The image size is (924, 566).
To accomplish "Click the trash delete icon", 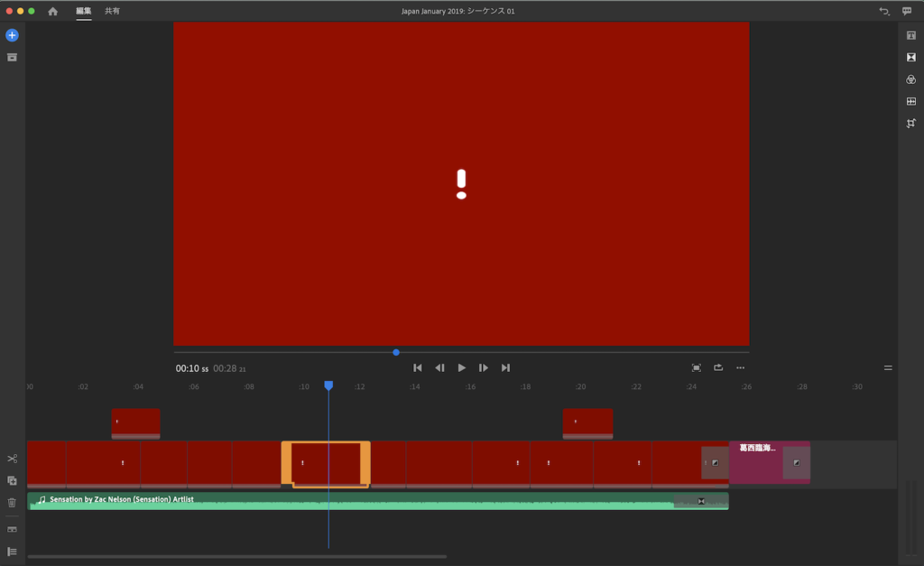I will point(12,503).
